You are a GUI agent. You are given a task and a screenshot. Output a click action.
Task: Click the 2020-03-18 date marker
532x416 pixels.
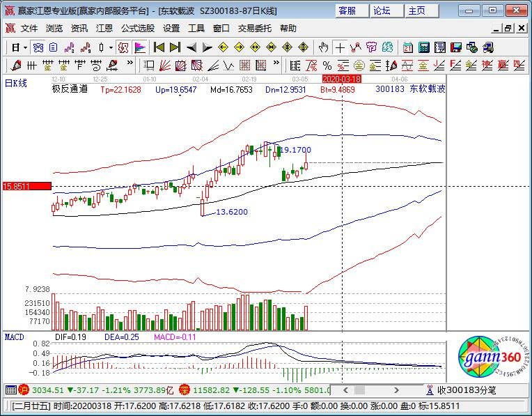[342, 79]
